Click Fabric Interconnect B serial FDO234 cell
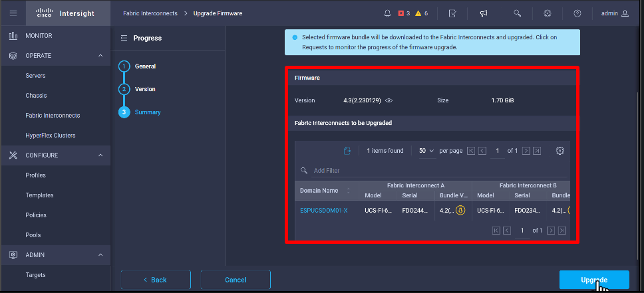The height and width of the screenshot is (293, 644). (x=528, y=211)
